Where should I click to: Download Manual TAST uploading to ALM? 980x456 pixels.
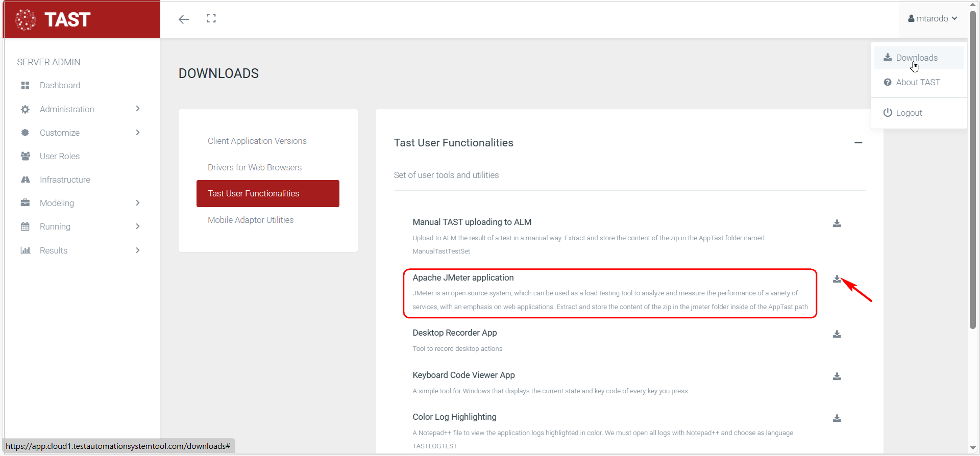[x=837, y=223]
